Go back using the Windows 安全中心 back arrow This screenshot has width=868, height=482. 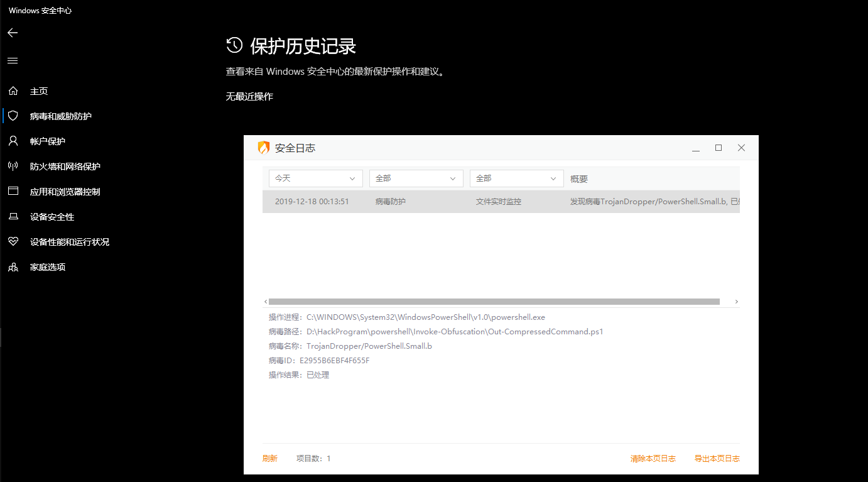point(13,33)
